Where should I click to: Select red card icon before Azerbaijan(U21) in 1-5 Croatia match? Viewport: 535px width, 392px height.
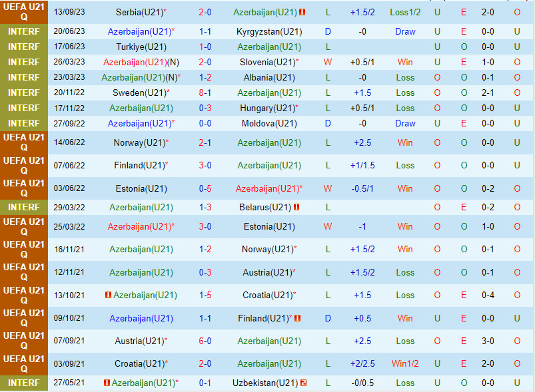point(108,295)
